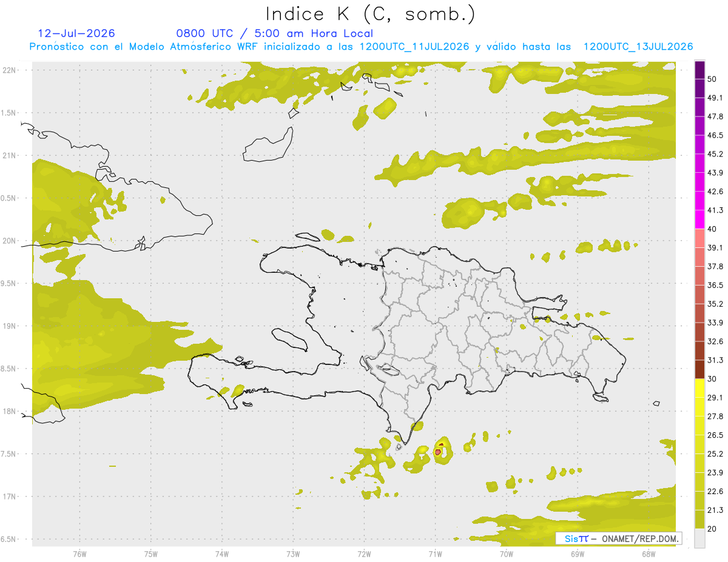Click the '0.5N' latitude label
This screenshot has width=728, height=562.
coord(9,198)
